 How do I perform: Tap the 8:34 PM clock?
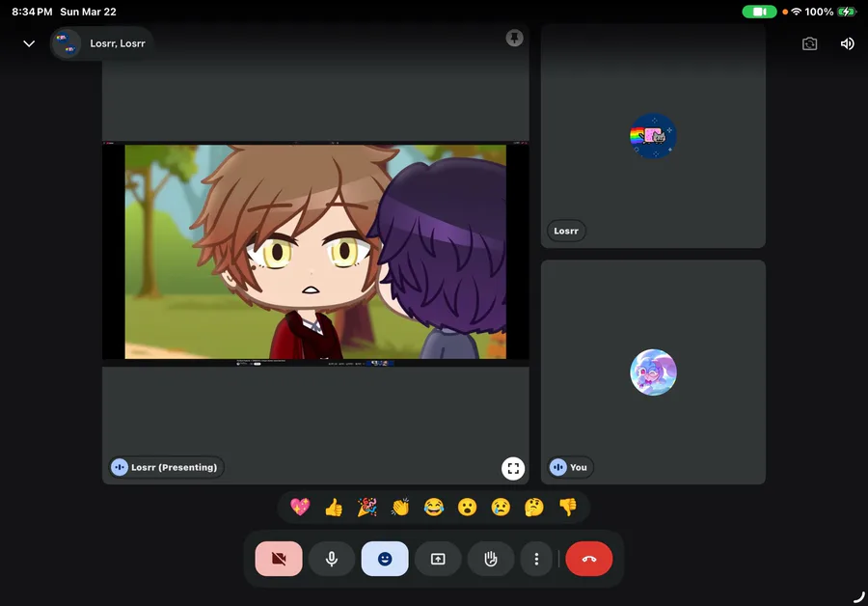32,12
